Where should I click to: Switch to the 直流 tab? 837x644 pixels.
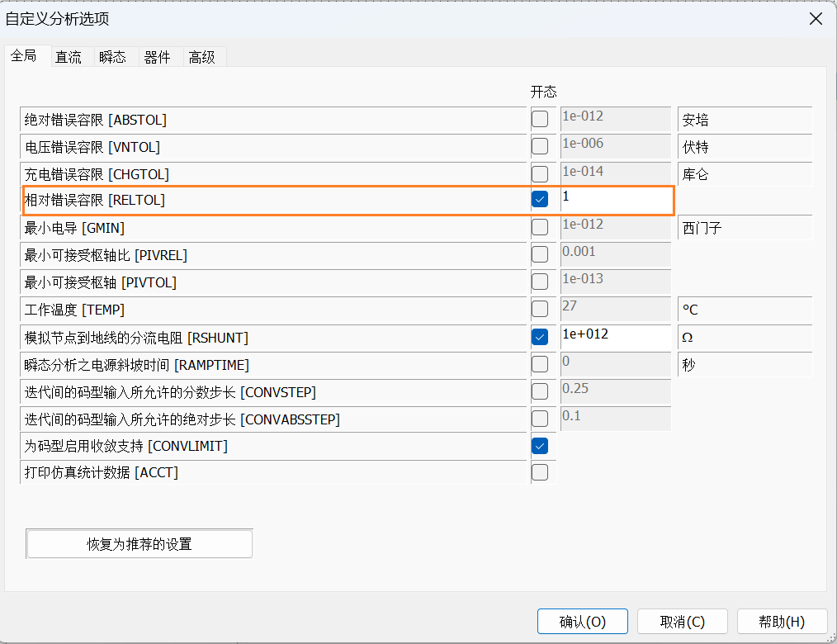click(x=69, y=57)
